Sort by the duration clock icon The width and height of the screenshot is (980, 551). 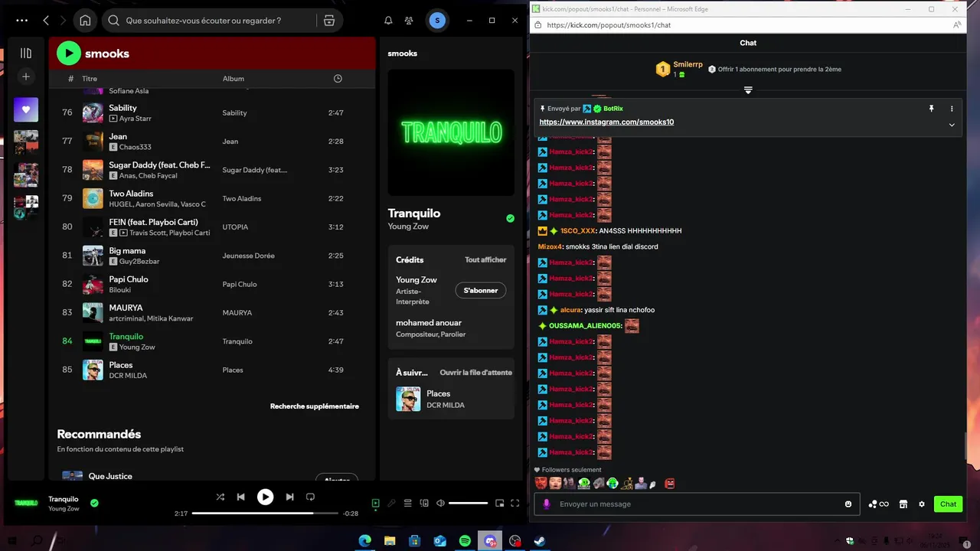coord(338,79)
